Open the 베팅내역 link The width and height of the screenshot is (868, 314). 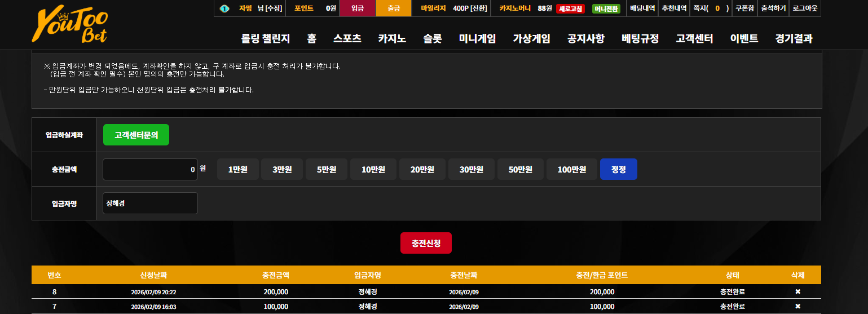click(x=642, y=8)
